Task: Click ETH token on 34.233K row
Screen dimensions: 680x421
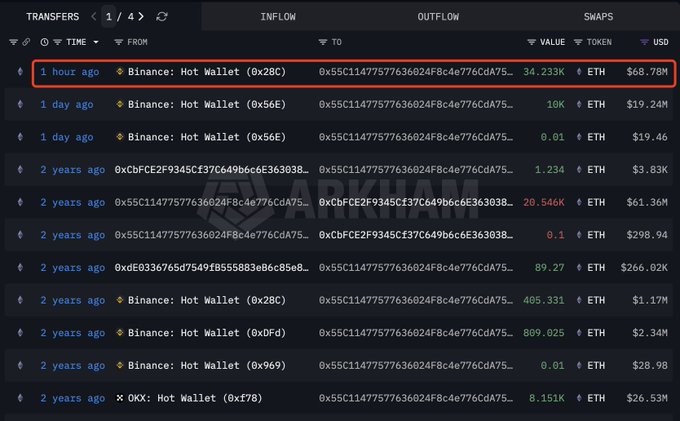Action: coord(596,72)
